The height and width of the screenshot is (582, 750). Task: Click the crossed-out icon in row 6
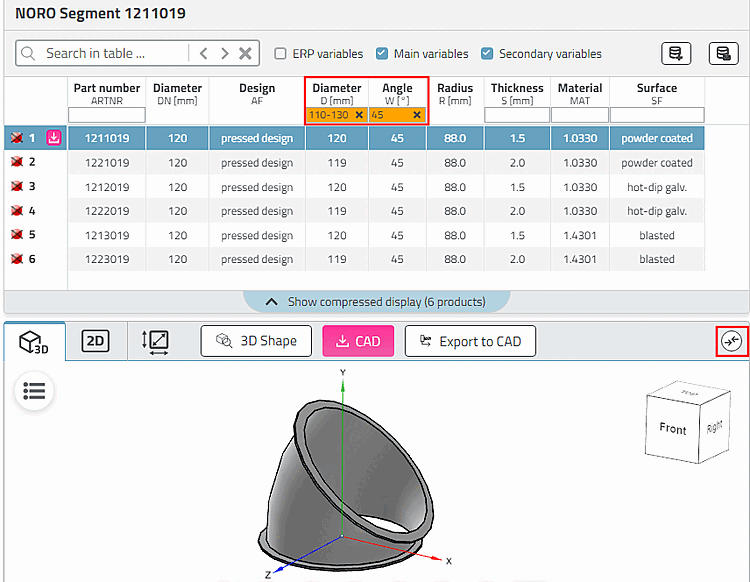(x=17, y=259)
